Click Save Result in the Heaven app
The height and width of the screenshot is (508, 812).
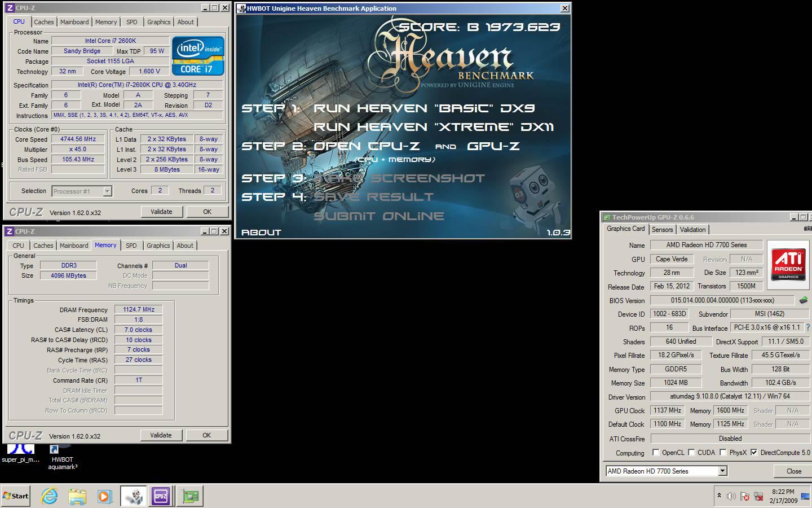click(x=374, y=197)
